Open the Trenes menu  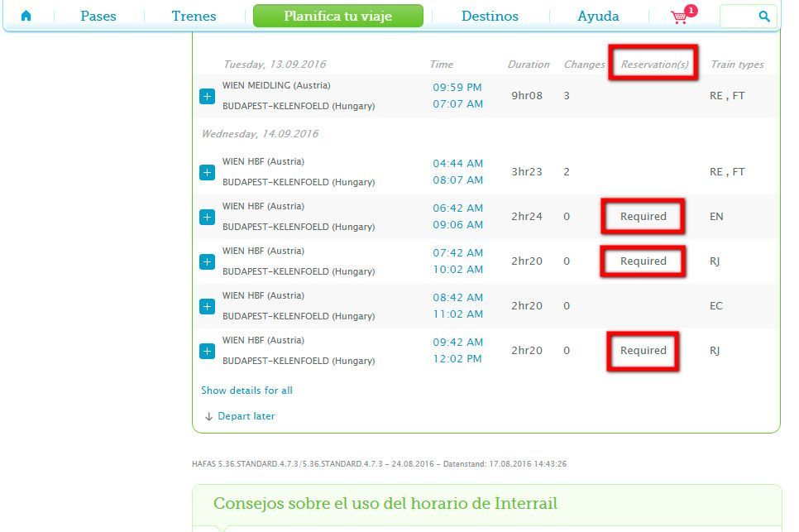[x=194, y=17]
